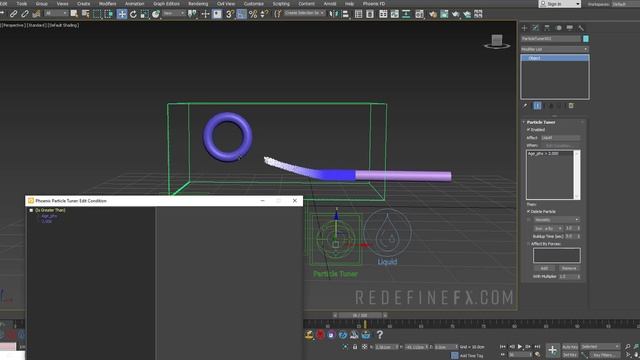
Task: Open Select by Name dialog
Action: click(85, 14)
